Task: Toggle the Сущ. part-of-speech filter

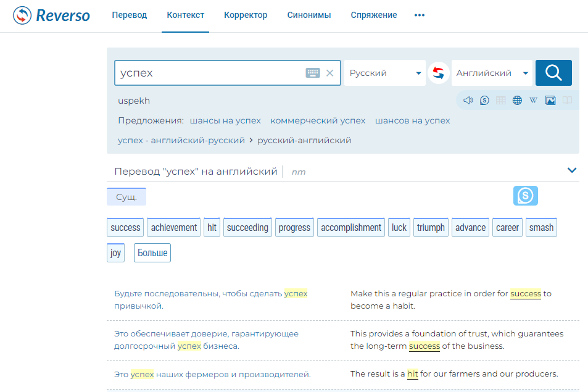Action: (126, 197)
